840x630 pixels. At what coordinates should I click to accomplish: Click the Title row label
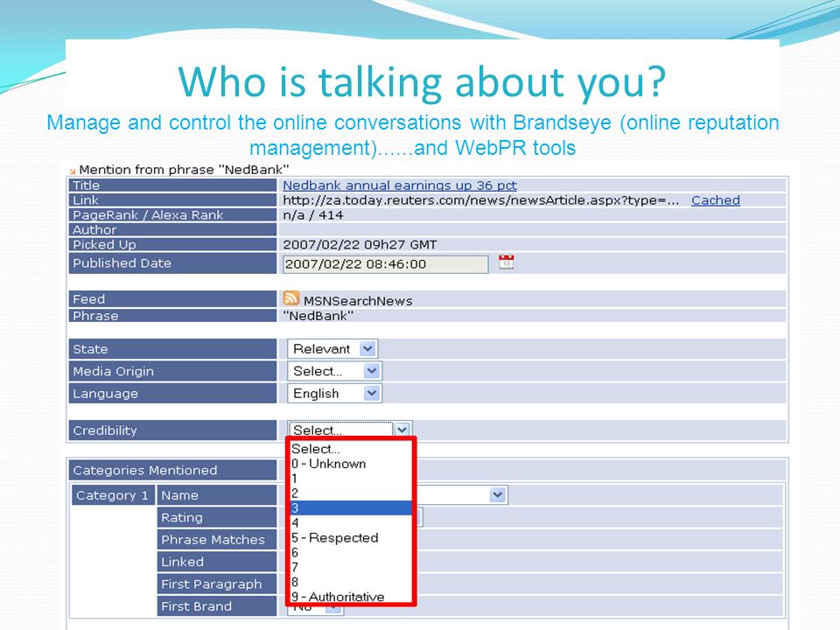click(172, 185)
